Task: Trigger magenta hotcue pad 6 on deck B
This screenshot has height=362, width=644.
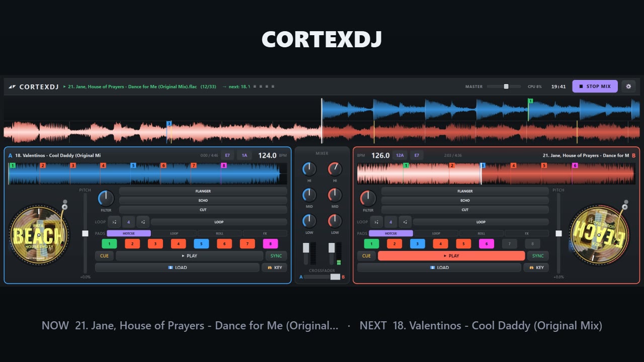Action: (x=487, y=244)
